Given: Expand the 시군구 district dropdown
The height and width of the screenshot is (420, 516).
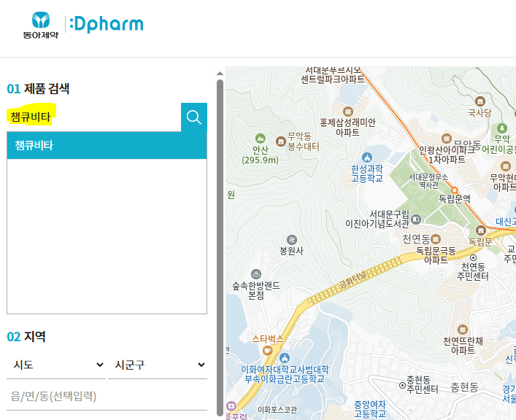Looking at the screenshot, I should click(159, 365).
